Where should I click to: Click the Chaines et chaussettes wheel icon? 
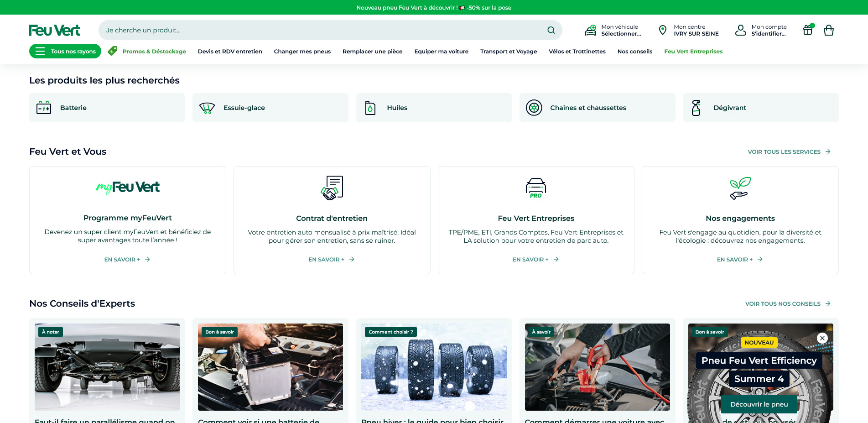coord(534,108)
